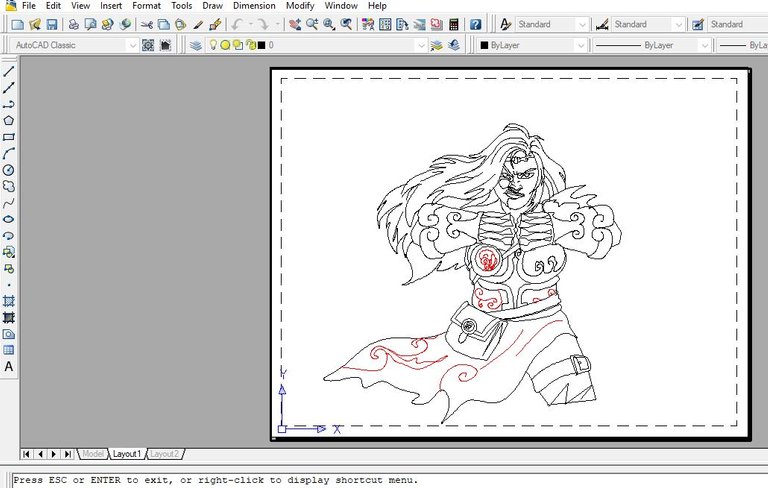Select the Table tool
Viewport: 768px width, 488px height.
tap(9, 350)
